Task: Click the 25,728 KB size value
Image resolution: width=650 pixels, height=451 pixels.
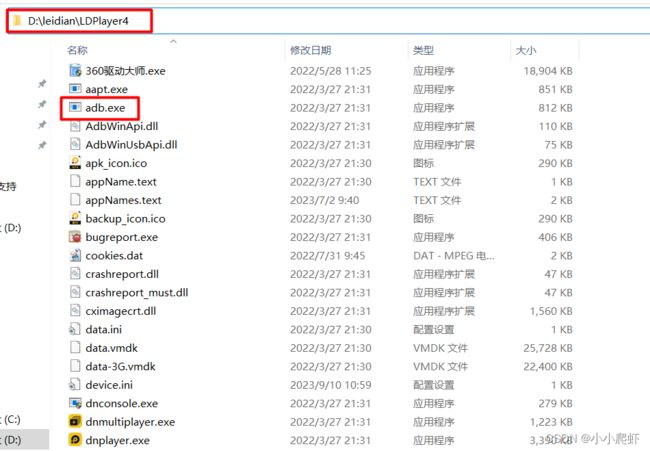Action: (548, 348)
